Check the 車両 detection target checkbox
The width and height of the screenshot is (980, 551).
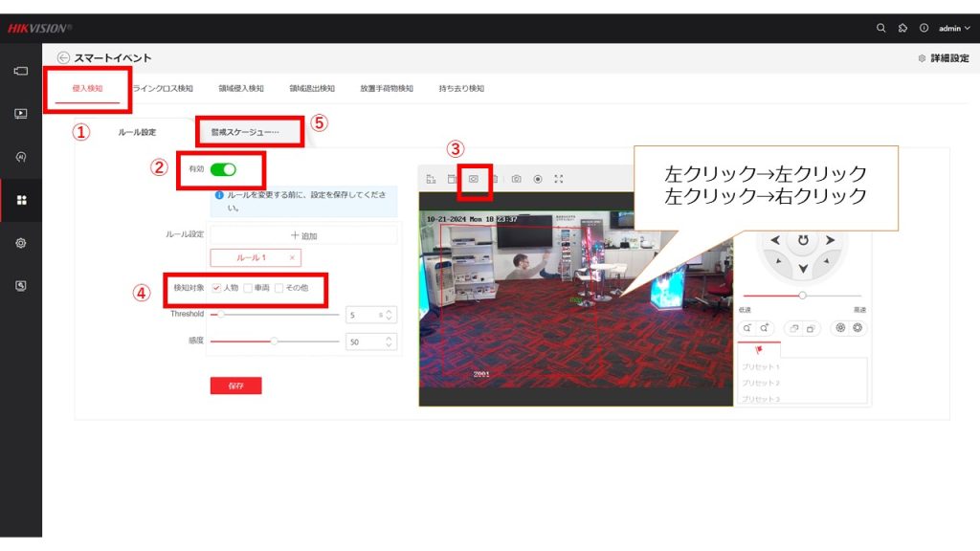248,287
